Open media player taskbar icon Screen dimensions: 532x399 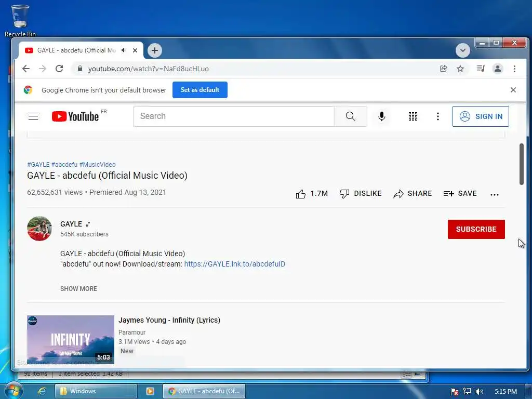coord(150,391)
